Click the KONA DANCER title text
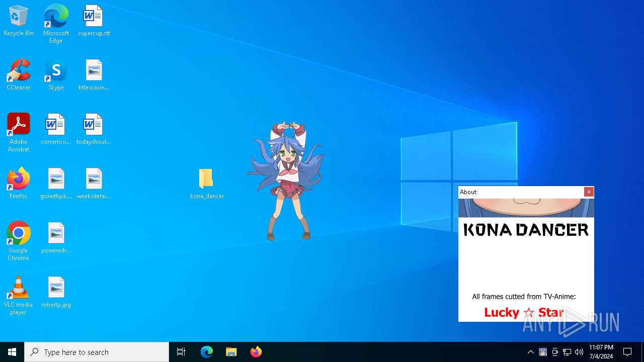The height and width of the screenshot is (362, 644). point(526,230)
